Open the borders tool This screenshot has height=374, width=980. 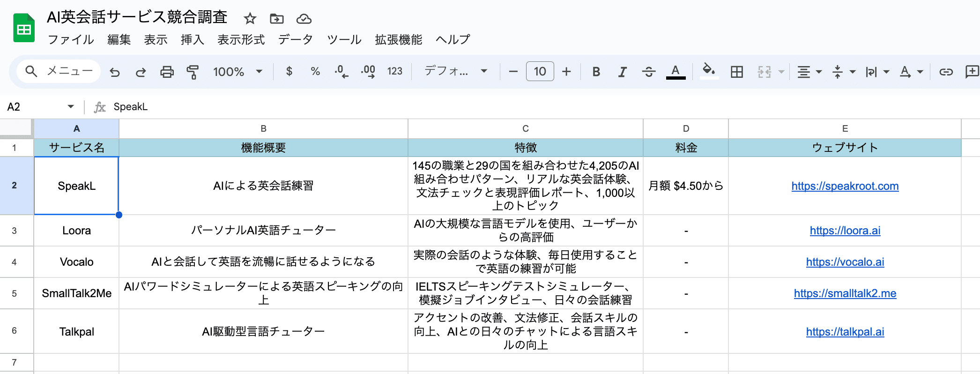tap(737, 72)
